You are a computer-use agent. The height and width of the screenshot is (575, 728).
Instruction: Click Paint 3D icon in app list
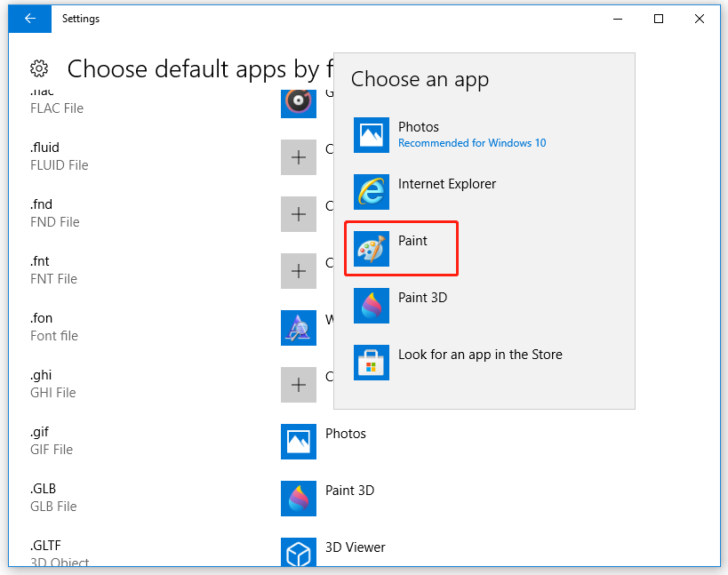point(372,306)
